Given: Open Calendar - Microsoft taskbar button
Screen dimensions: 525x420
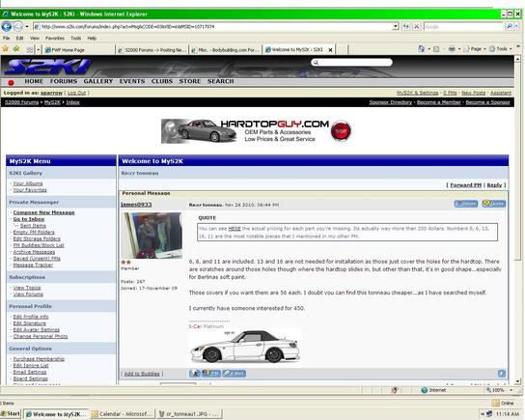Looking at the screenshot, I should (x=123, y=414).
